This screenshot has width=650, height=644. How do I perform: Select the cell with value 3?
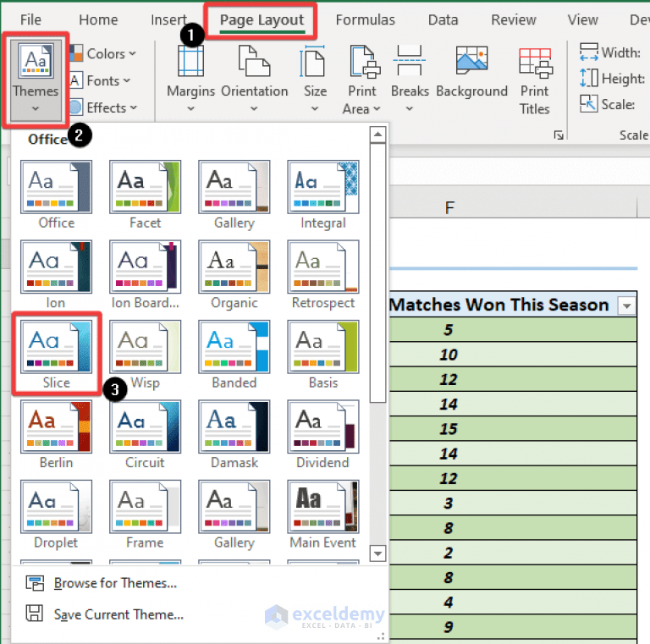(x=513, y=504)
